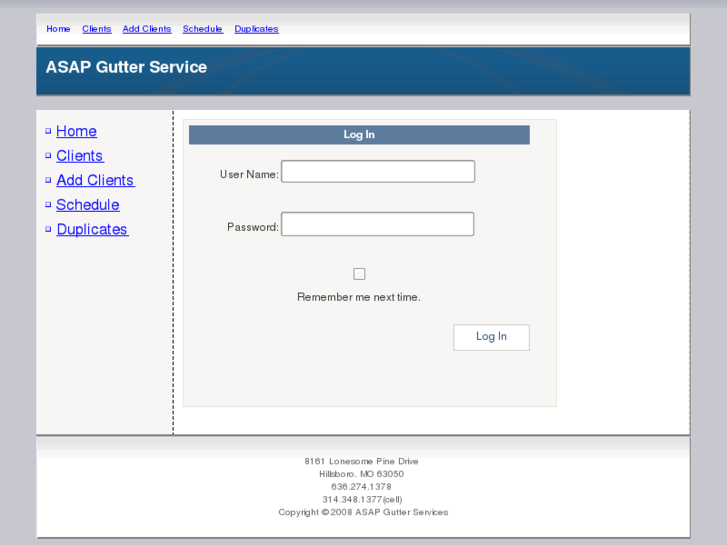Go to Add Clients in the sidebar list
Viewport: 727px width, 545px height.
[95, 180]
